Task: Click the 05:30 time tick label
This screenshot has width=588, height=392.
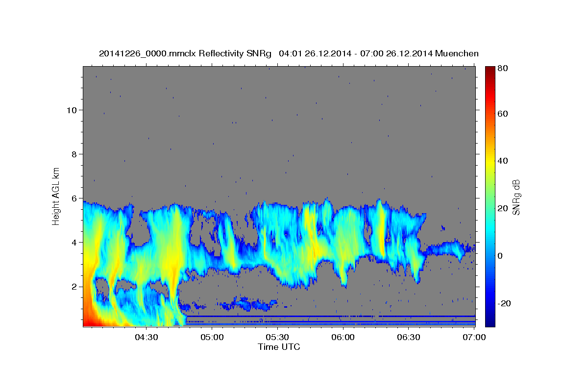Action: (277, 337)
